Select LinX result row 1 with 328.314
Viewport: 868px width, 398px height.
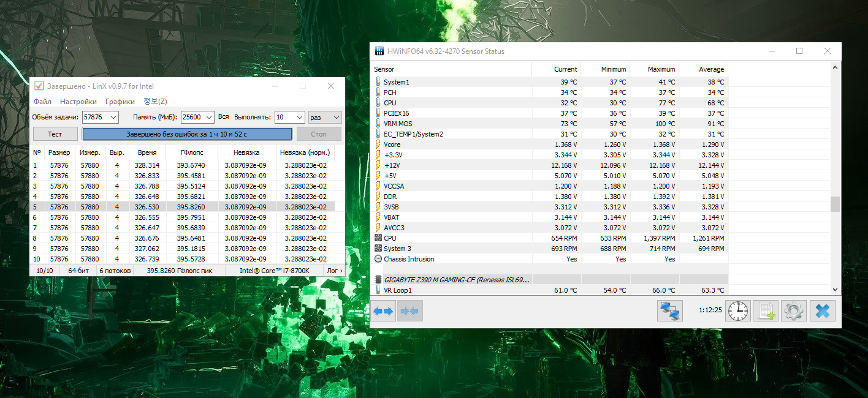pos(183,165)
